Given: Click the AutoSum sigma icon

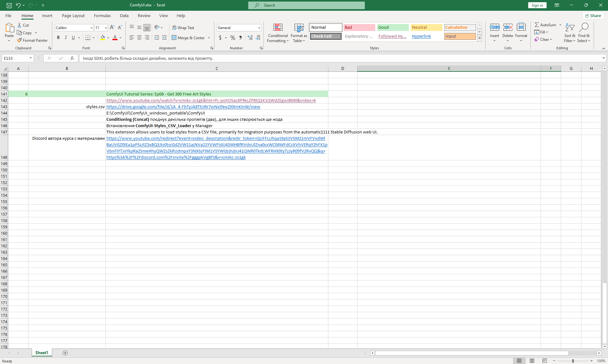Looking at the screenshot, I should point(537,25).
